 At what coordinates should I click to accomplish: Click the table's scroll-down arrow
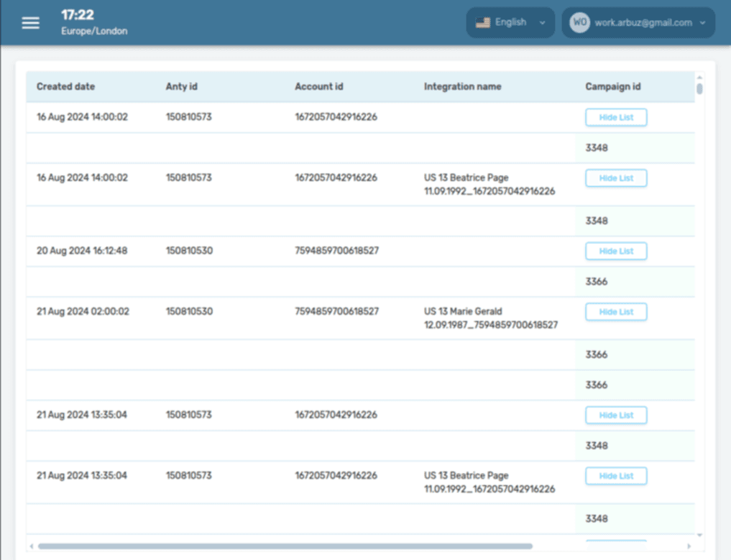[x=699, y=535]
